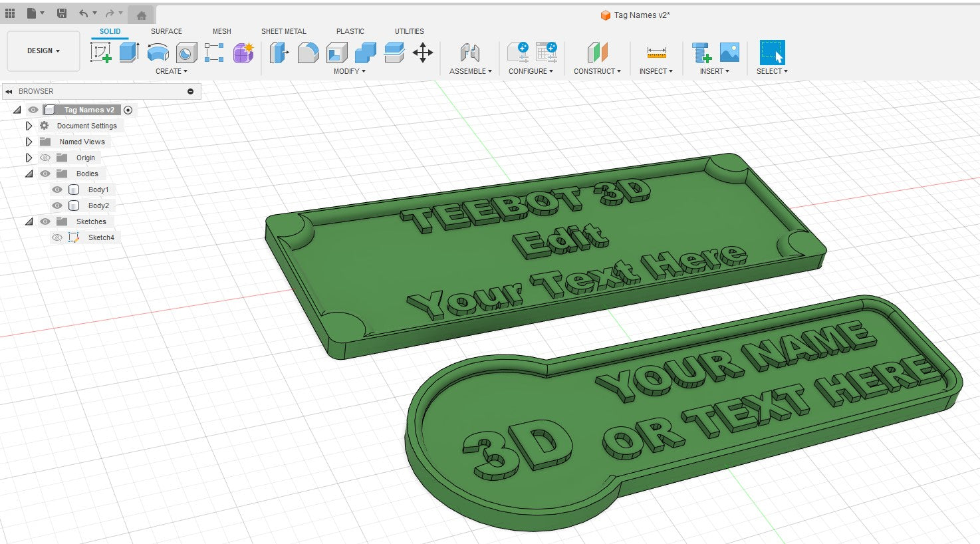Collapse the Sketches folder
The image size is (980, 544).
coord(29,221)
